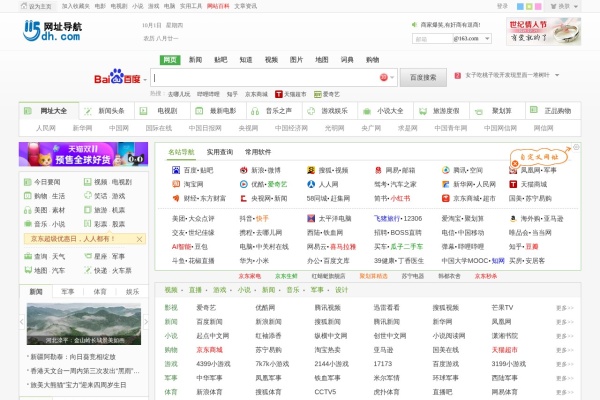Viewport: 600px width, 400px height.
Task: Choose the blue skin color swatch
Action: (520, 7)
